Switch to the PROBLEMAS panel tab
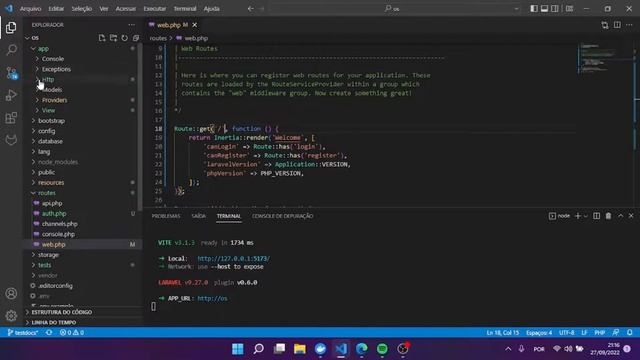Image resolution: width=640 pixels, height=360 pixels. pyautogui.click(x=166, y=216)
